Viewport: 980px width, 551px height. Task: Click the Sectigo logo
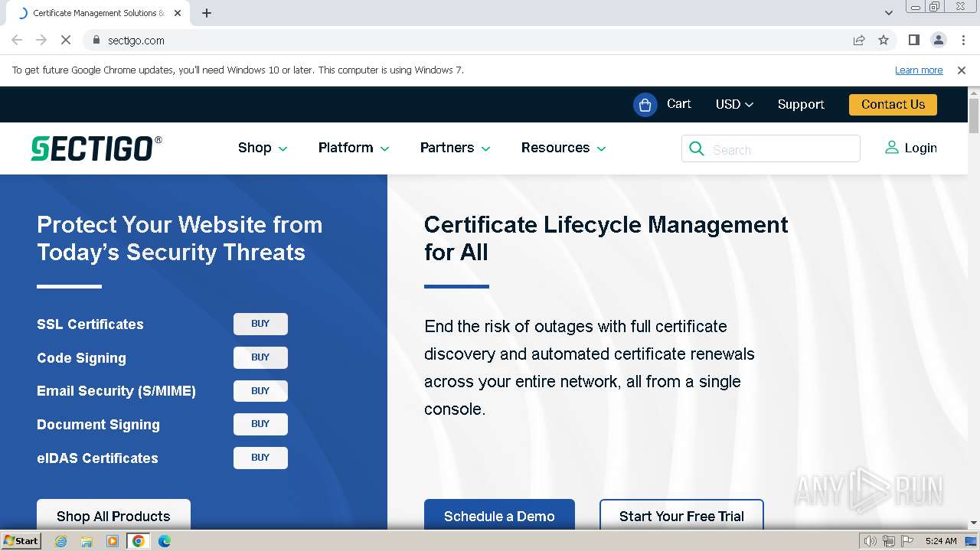pos(96,148)
